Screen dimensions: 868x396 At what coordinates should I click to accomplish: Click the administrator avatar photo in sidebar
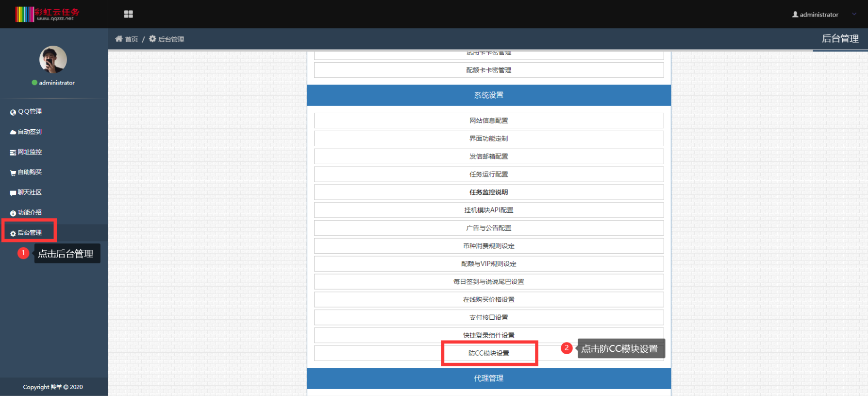tap(53, 60)
